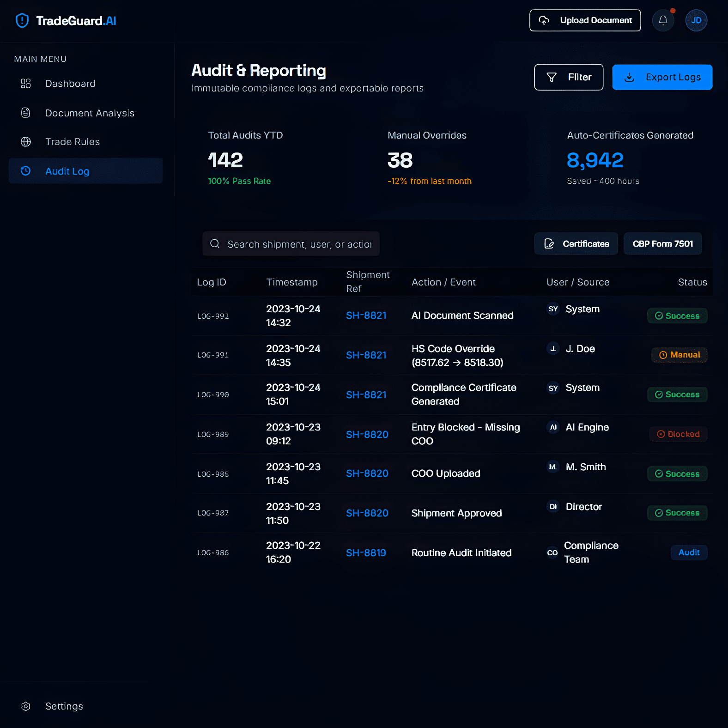The width and height of the screenshot is (728, 728).
Task: Open shipment SH-8819 link
Action: [366, 553]
